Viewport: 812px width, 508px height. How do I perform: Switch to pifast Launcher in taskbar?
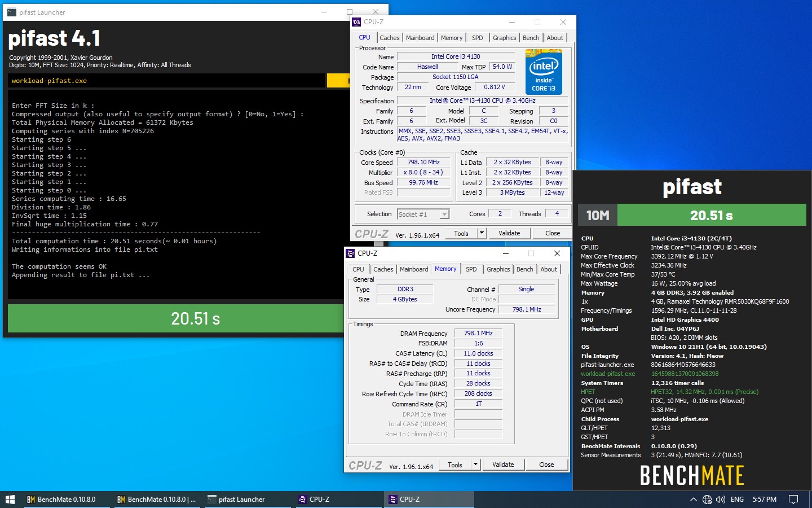pyautogui.click(x=247, y=500)
